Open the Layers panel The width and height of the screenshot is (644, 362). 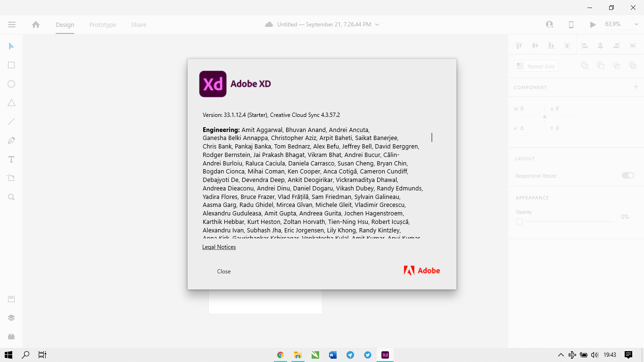pos(11,317)
